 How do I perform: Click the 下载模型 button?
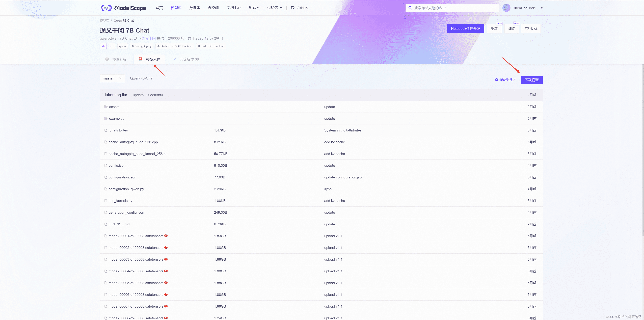pos(531,80)
